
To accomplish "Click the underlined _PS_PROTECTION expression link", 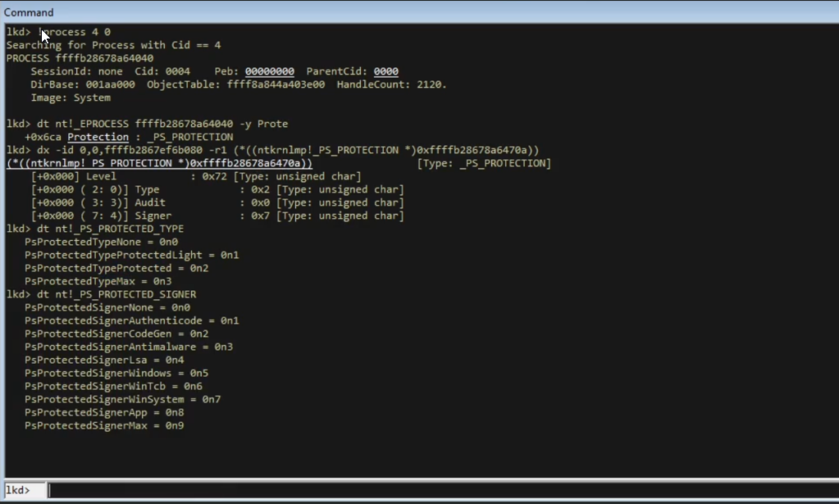I will pyautogui.click(x=159, y=163).
